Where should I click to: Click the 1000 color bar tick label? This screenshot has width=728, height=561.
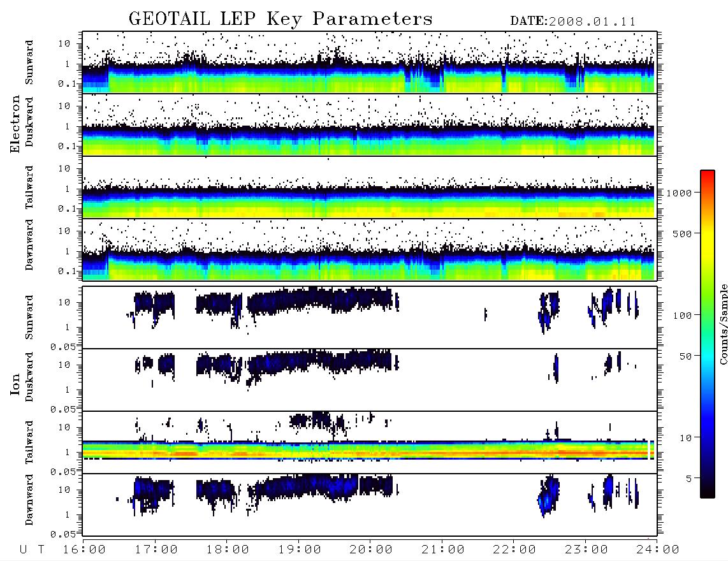coord(679,193)
